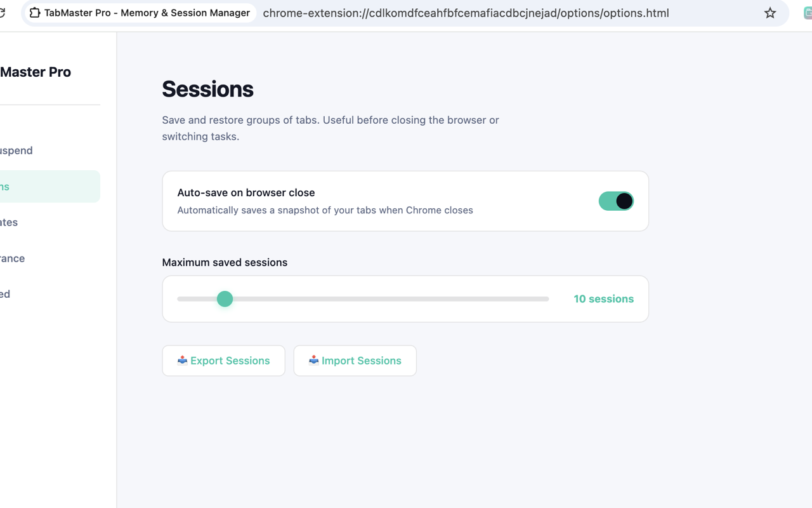The width and height of the screenshot is (812, 508).
Task: Click the bookmark star in the address bar
Action: [x=769, y=13]
